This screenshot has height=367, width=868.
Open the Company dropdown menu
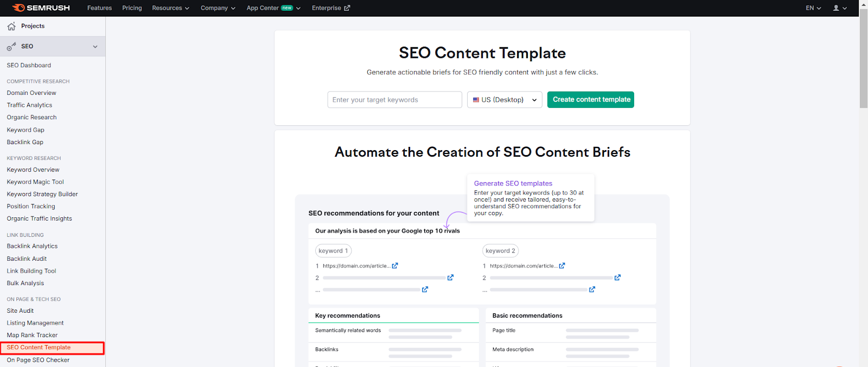coord(218,8)
